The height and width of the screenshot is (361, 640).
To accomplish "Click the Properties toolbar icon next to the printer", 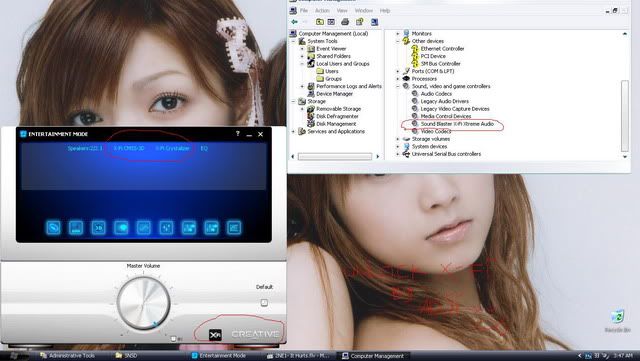I will [x=359, y=22].
